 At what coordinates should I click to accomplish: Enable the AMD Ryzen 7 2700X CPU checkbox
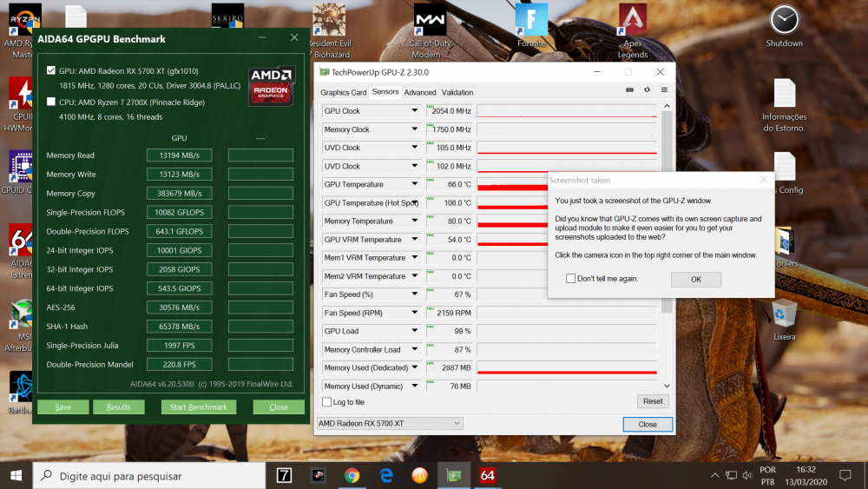(51, 102)
